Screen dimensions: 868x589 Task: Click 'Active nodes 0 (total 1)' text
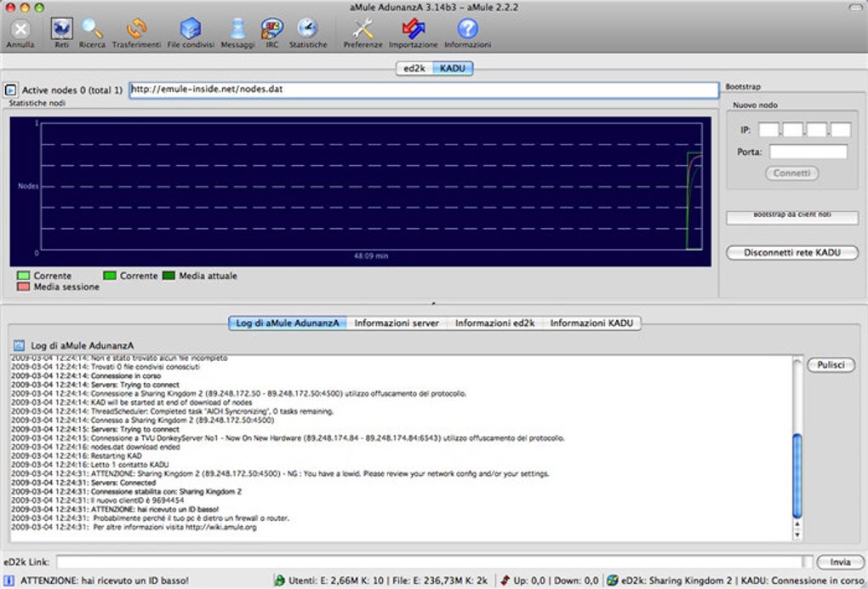coord(72,89)
